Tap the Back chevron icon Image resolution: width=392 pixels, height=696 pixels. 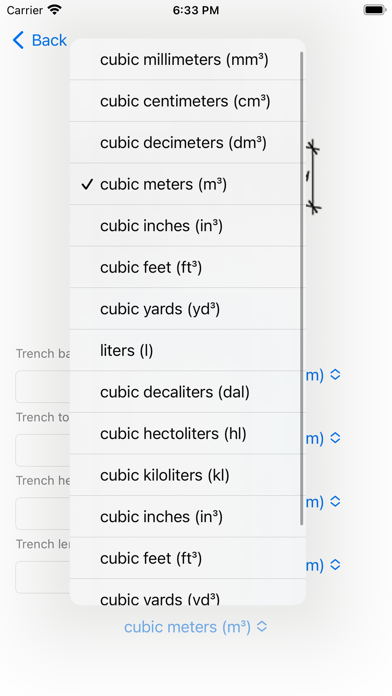(x=18, y=40)
